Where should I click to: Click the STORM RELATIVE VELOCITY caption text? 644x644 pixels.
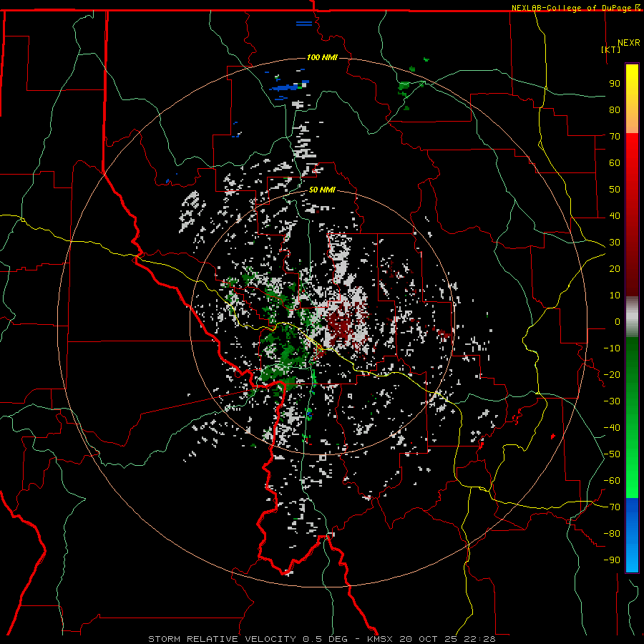(222, 639)
